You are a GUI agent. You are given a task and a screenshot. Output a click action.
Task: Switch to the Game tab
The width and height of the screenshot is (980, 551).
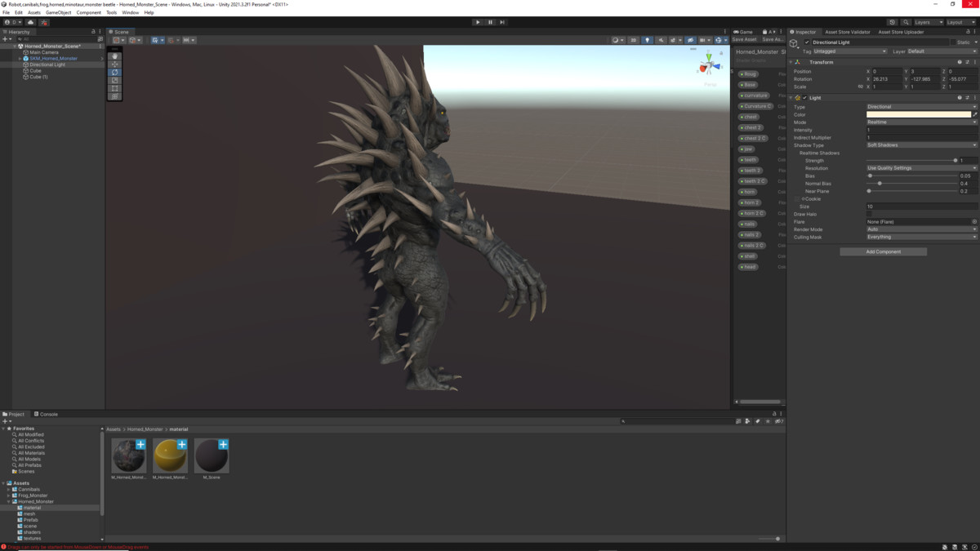744,32
